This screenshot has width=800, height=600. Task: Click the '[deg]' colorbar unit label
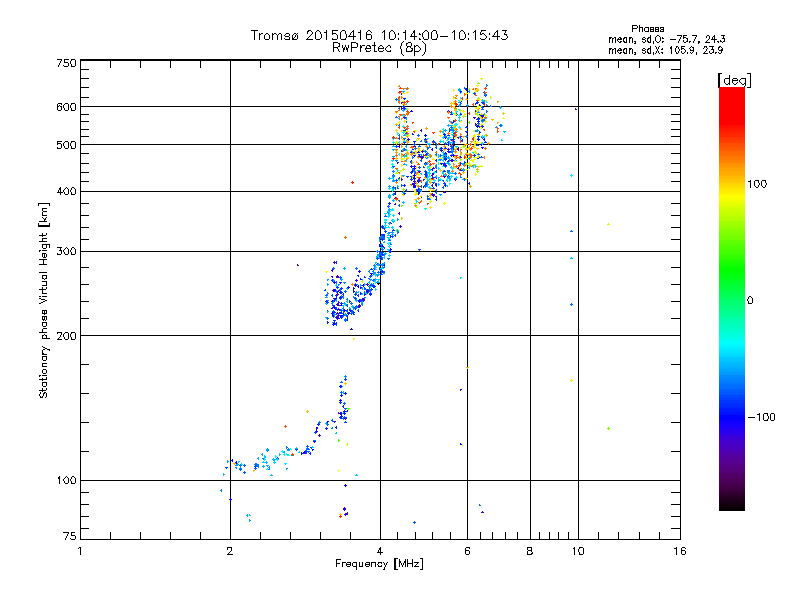coord(734,80)
